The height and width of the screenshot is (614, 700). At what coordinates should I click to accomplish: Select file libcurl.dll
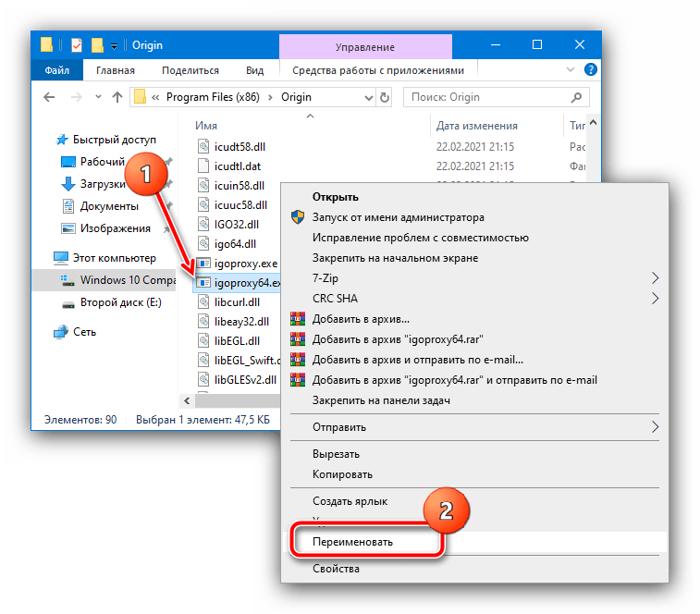(x=228, y=302)
